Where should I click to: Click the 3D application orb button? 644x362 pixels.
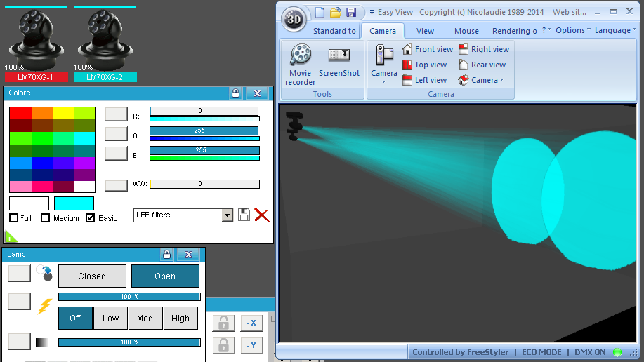click(294, 19)
